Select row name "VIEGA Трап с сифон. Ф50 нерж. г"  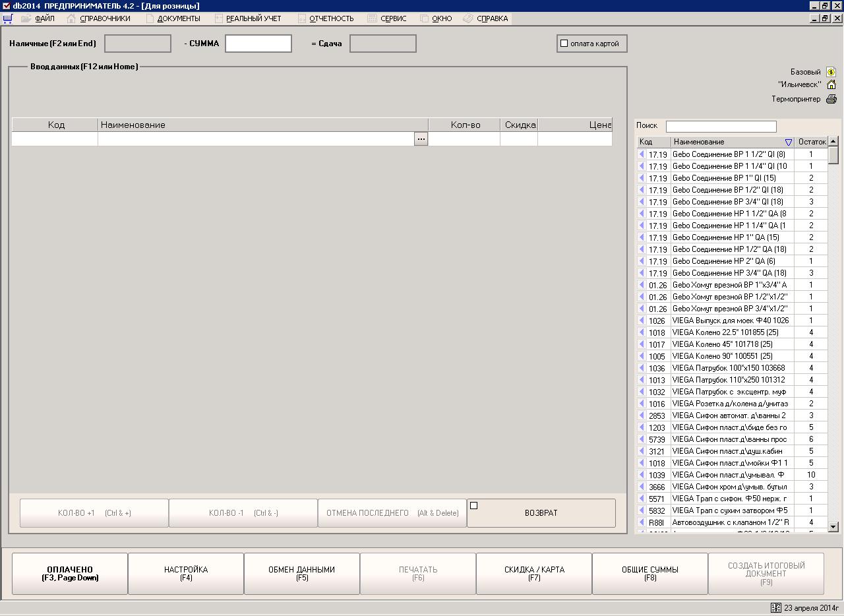click(x=730, y=499)
